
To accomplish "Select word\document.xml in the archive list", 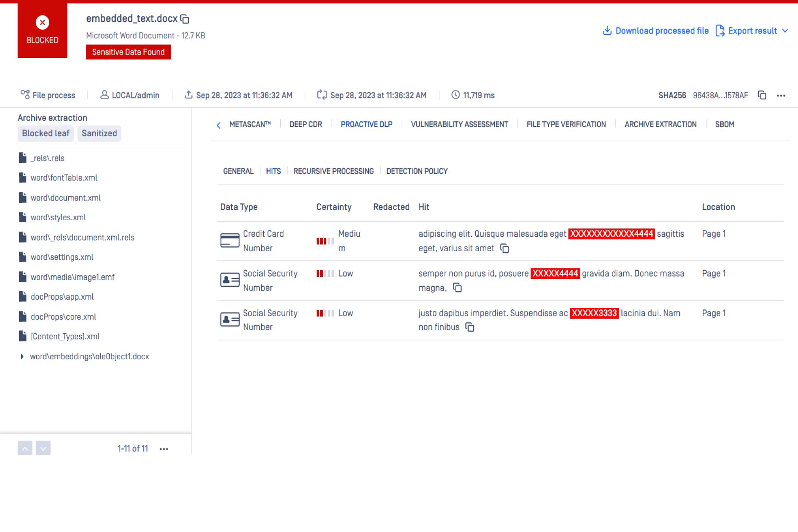I will [66, 198].
